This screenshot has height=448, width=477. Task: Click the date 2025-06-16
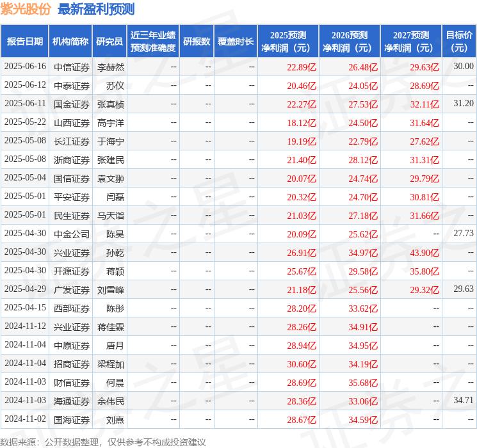click(25, 67)
